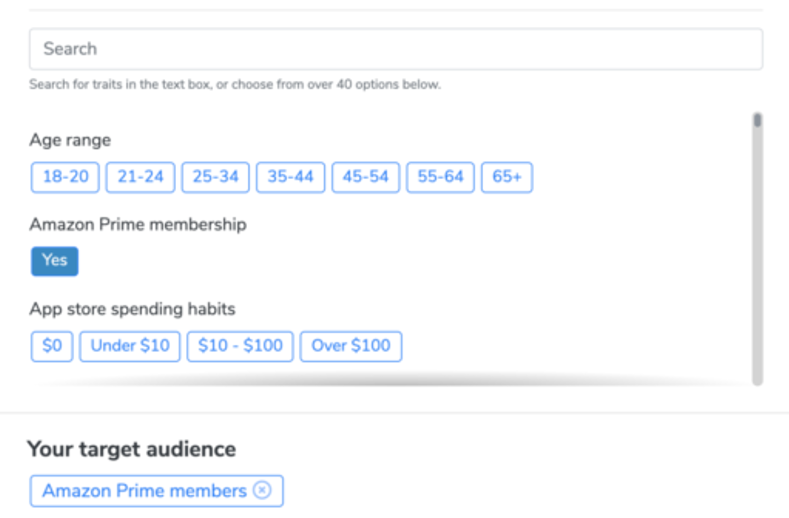Select the 18-20 age range
This screenshot has height=518, width=789.
point(65,177)
